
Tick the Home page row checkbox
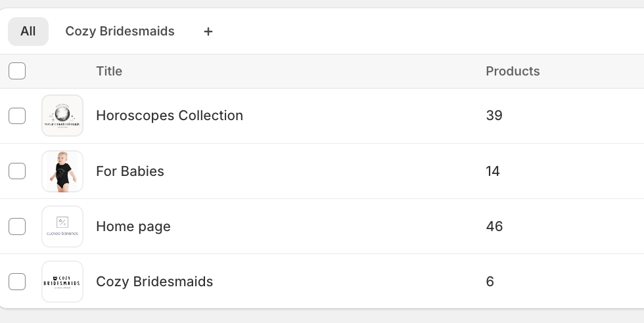point(17,226)
